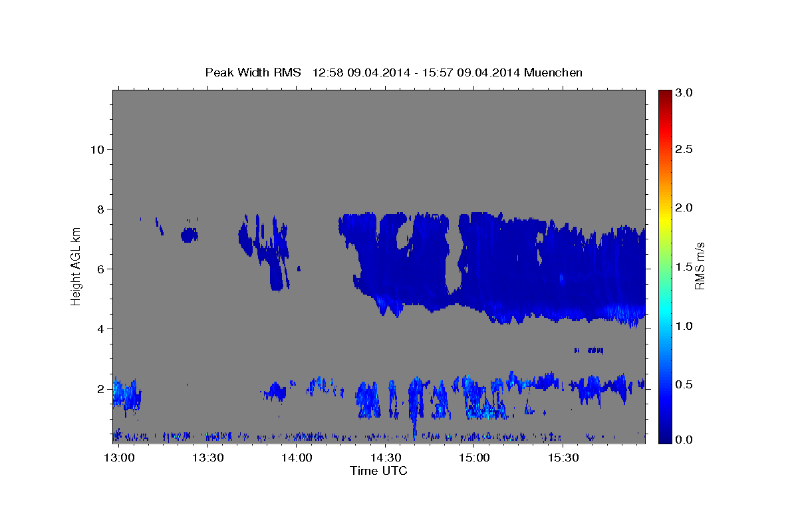This screenshot has height=532, width=798.
Task: Click the colorbar value 1.0
Action: (684, 326)
